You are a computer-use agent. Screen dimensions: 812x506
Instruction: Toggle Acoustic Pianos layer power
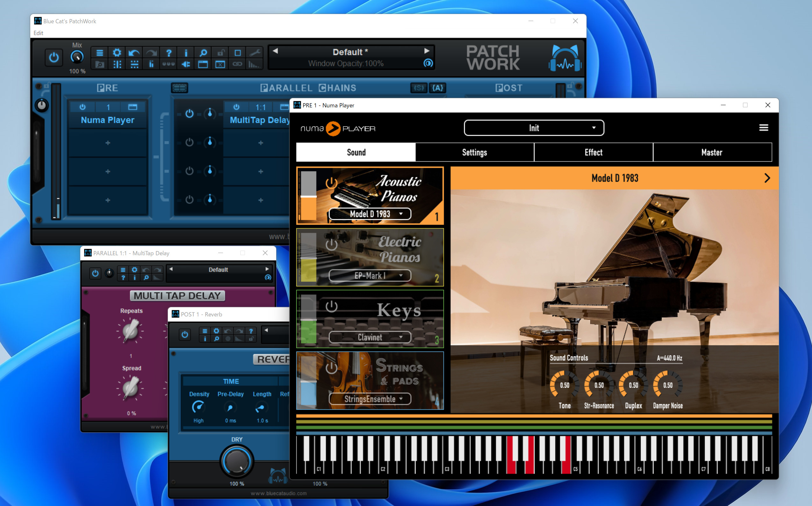click(x=331, y=183)
